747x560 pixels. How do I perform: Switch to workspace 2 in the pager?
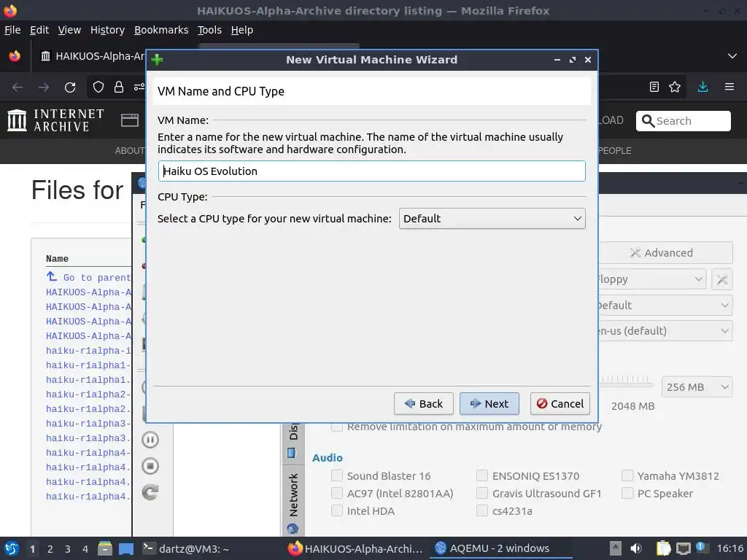[50, 549]
